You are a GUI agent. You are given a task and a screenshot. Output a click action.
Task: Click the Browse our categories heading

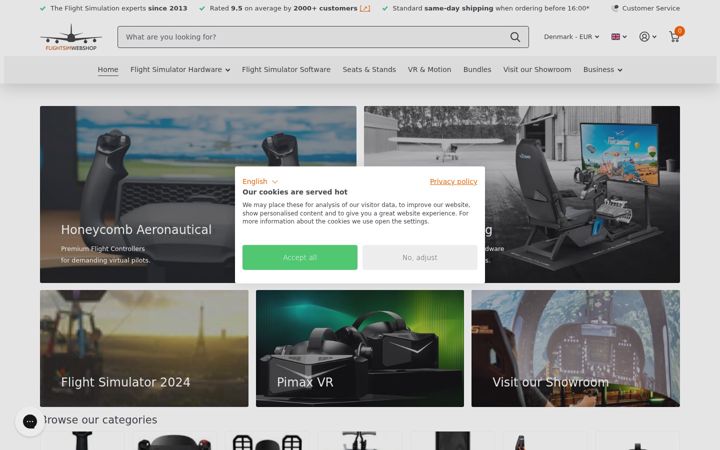tap(99, 420)
